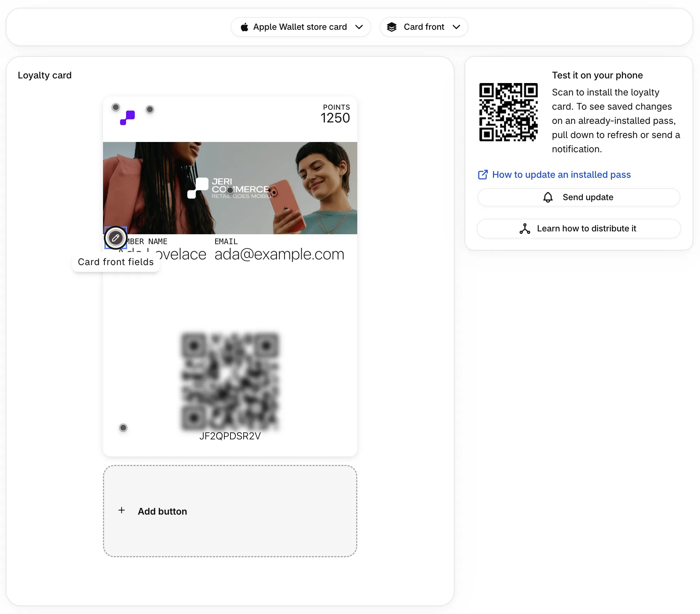
Task: Expand the Card front dropdown chevron
Action: coord(456,27)
